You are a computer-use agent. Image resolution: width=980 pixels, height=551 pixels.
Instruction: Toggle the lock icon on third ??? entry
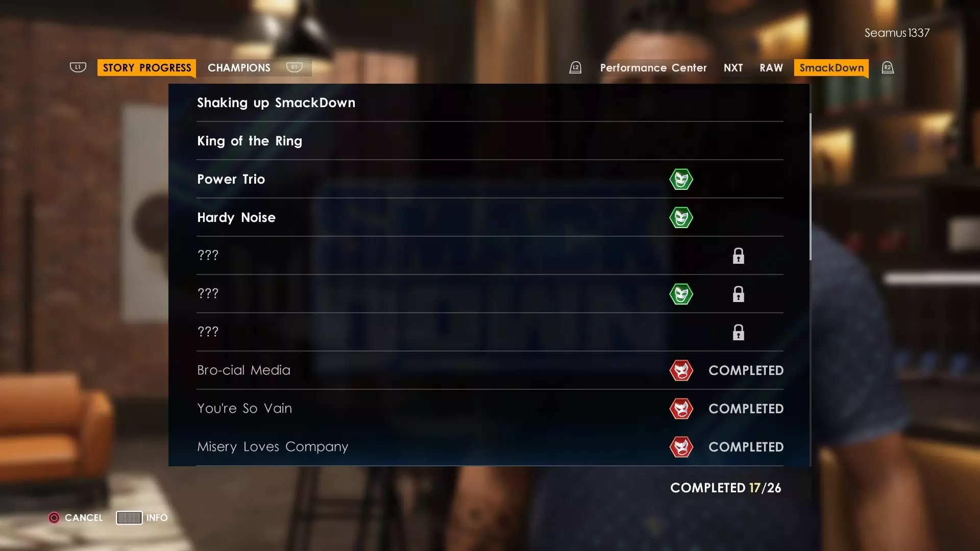(739, 332)
